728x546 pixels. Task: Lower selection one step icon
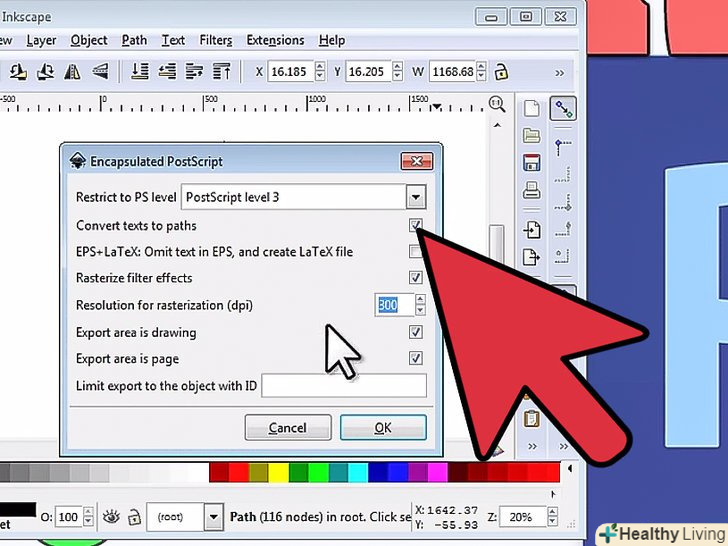(x=167, y=72)
